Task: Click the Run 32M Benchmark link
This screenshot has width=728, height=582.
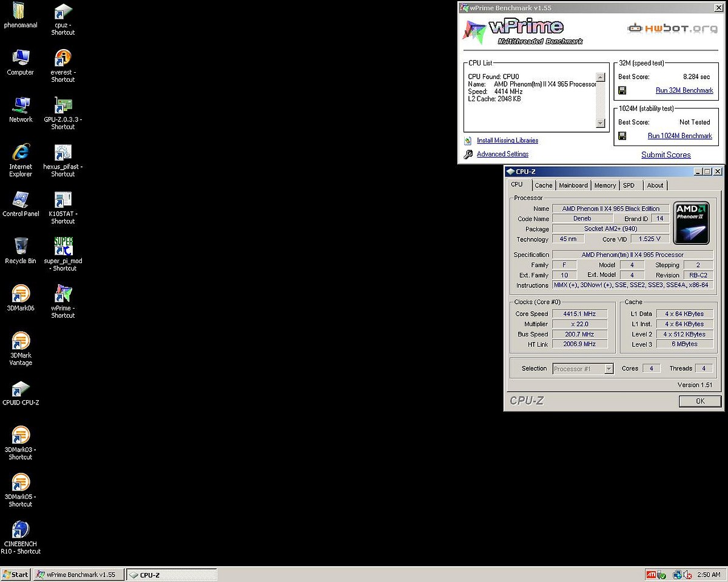Action: point(684,90)
